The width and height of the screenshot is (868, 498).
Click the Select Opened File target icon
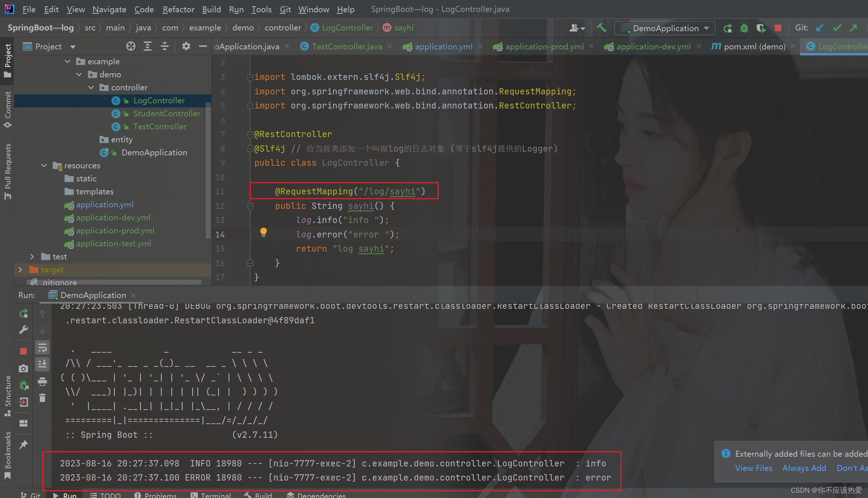[130, 46]
